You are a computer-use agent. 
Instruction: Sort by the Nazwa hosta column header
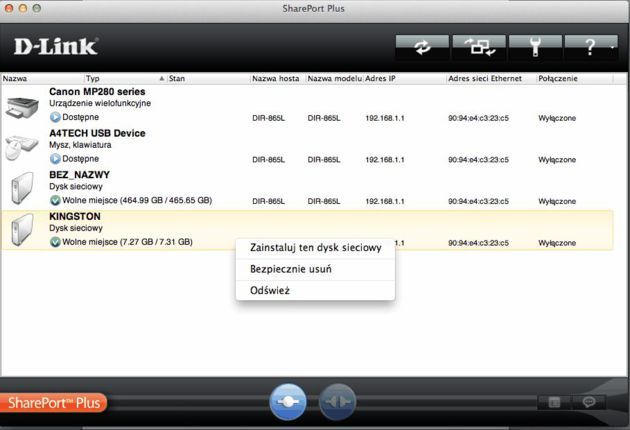(278, 78)
